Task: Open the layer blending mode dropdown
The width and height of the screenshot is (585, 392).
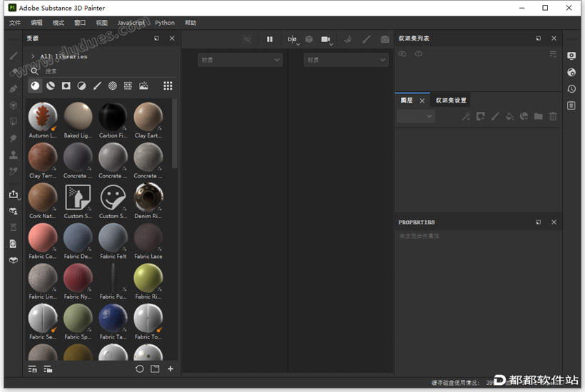Action: coord(416,116)
